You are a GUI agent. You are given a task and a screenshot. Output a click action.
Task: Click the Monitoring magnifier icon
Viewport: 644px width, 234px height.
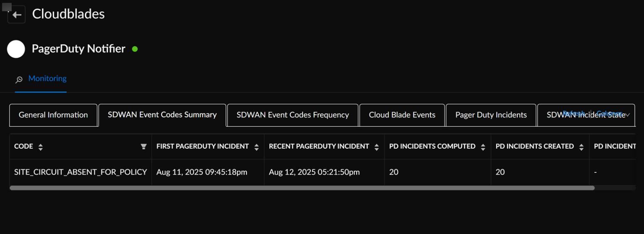click(x=19, y=79)
